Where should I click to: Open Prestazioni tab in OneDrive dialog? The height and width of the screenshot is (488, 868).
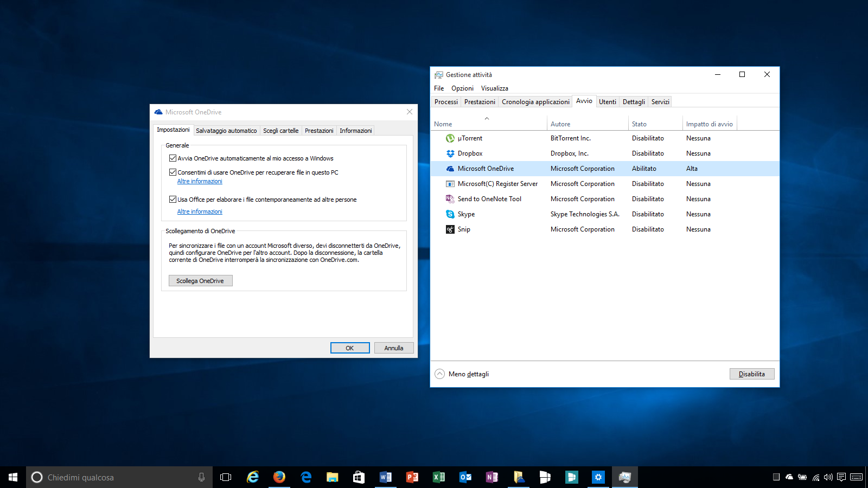point(319,131)
